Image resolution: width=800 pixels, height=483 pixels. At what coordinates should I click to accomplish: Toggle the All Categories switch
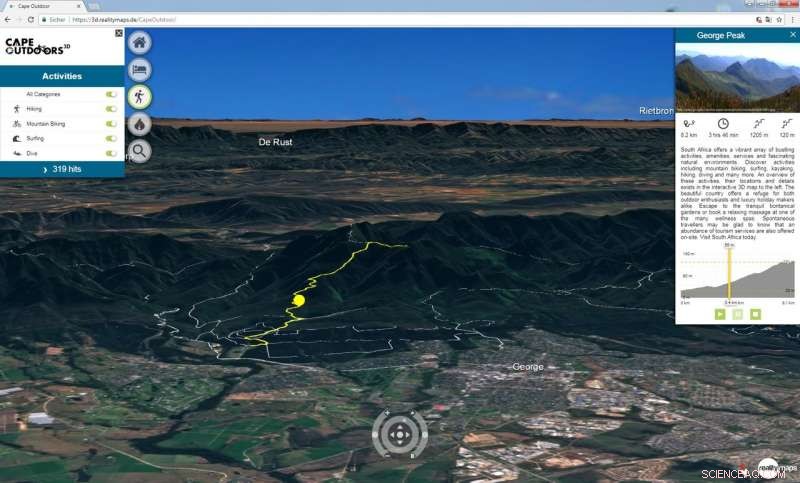(x=111, y=94)
